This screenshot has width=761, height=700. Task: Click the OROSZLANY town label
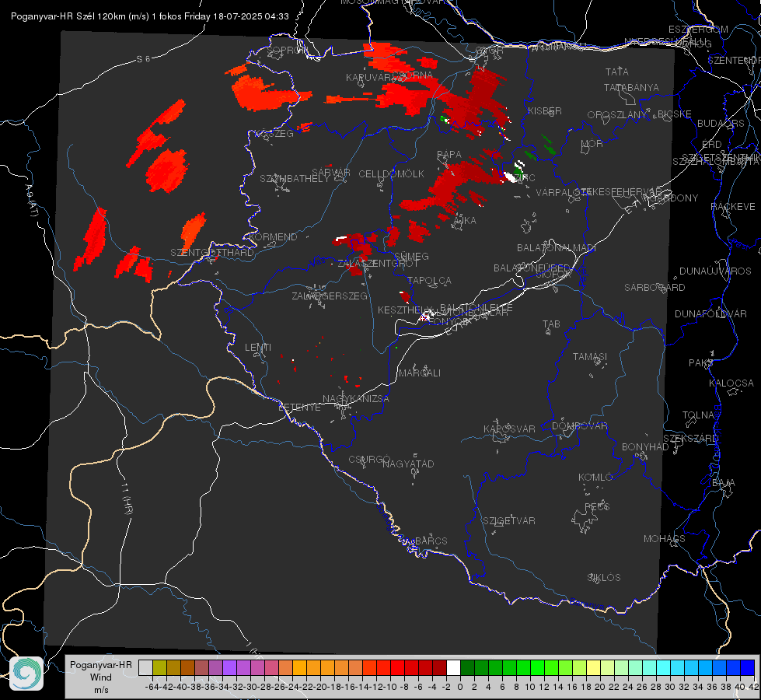coord(617,115)
